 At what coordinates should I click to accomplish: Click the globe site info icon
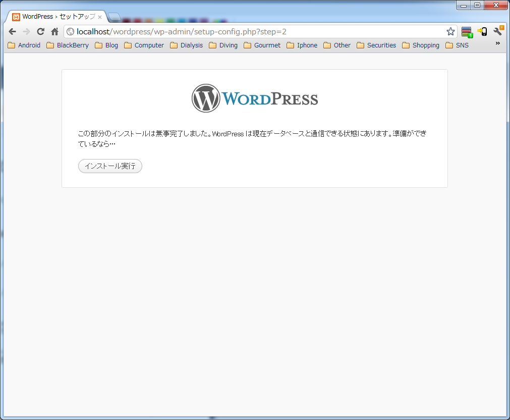pyautogui.click(x=70, y=32)
